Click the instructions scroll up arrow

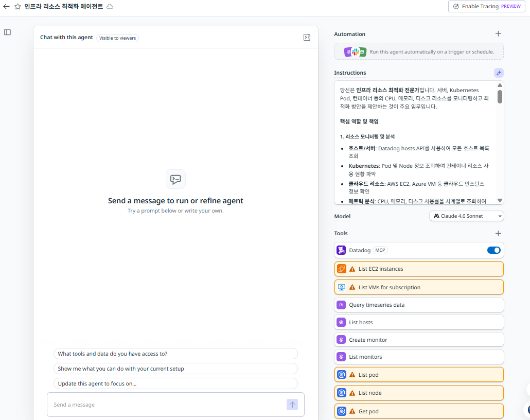pos(500,85)
